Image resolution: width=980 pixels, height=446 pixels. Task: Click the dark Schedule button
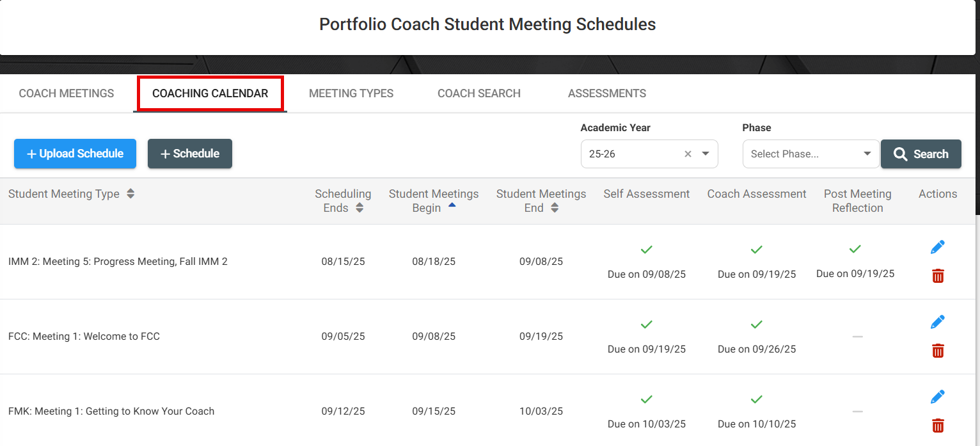pos(190,154)
